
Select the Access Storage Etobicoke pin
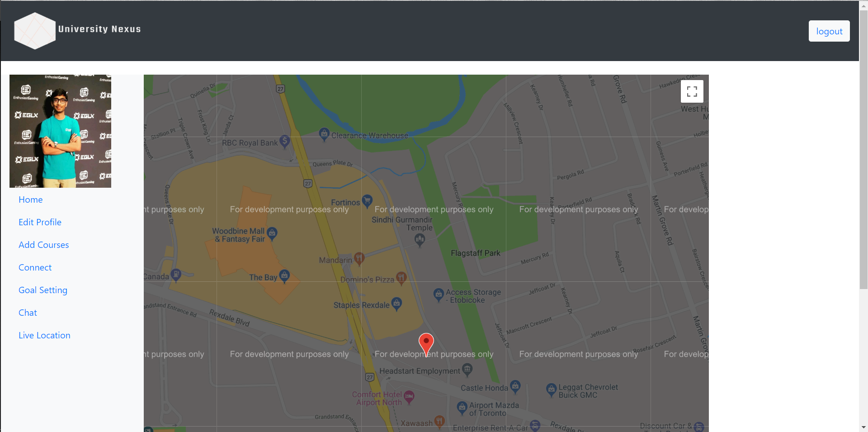coord(439,295)
